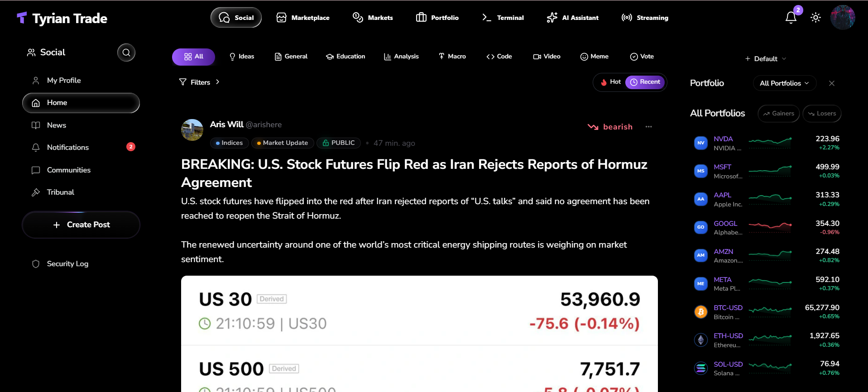Open the Marketplace tab
Viewport: 868px width, 392px height.
tap(303, 18)
